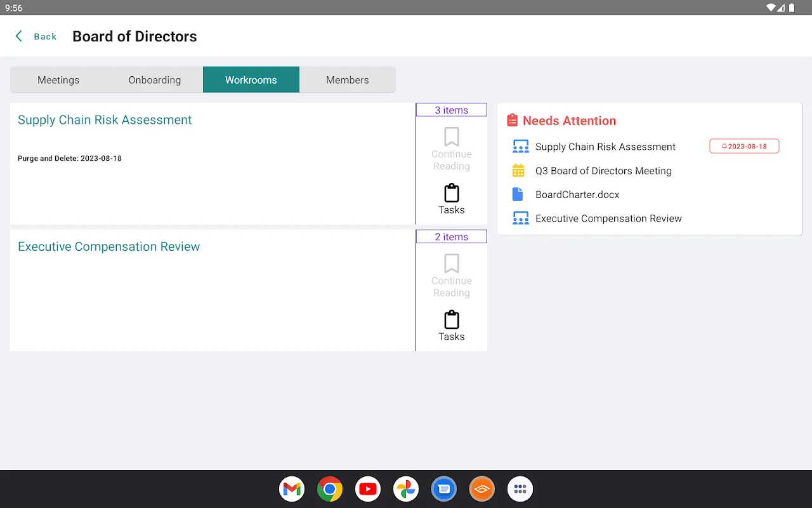
Task: Tap Continue Reading bookmark icon in Supply Chain card
Action: pyautogui.click(x=452, y=137)
